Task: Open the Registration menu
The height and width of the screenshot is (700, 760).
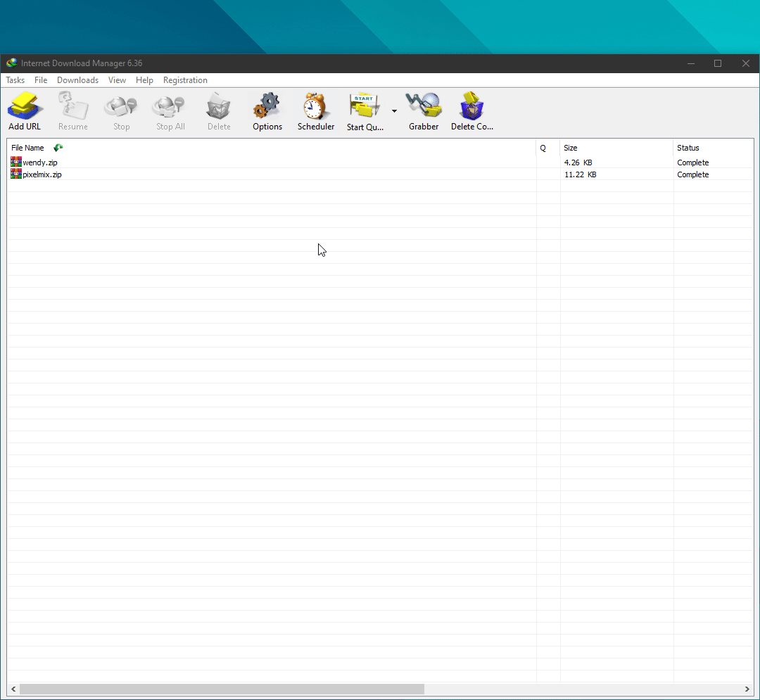Action: (x=185, y=80)
